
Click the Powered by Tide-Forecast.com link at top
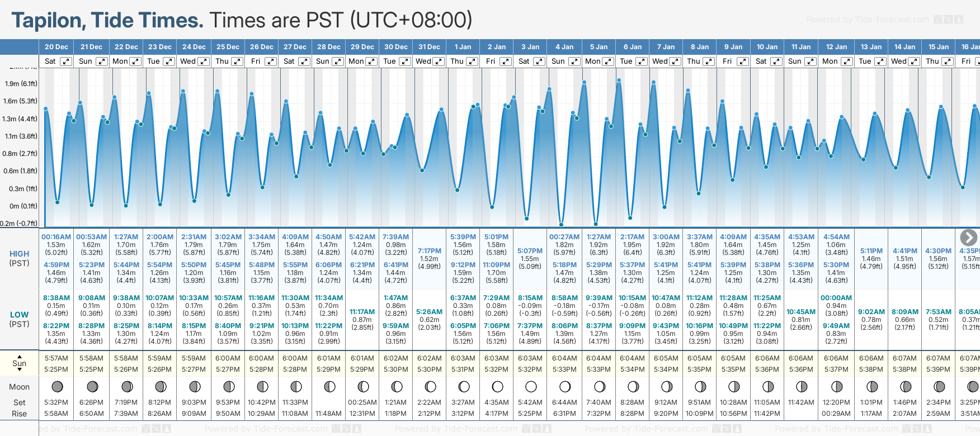tap(868, 20)
